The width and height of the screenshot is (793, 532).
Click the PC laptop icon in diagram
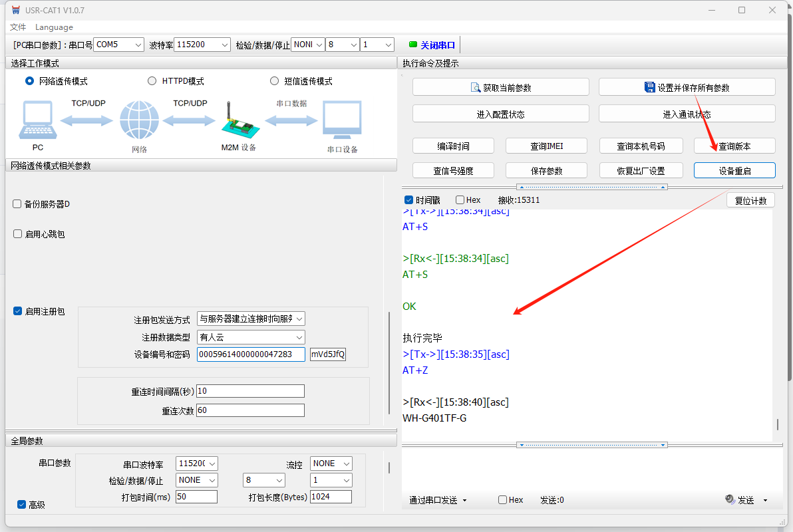[37, 120]
